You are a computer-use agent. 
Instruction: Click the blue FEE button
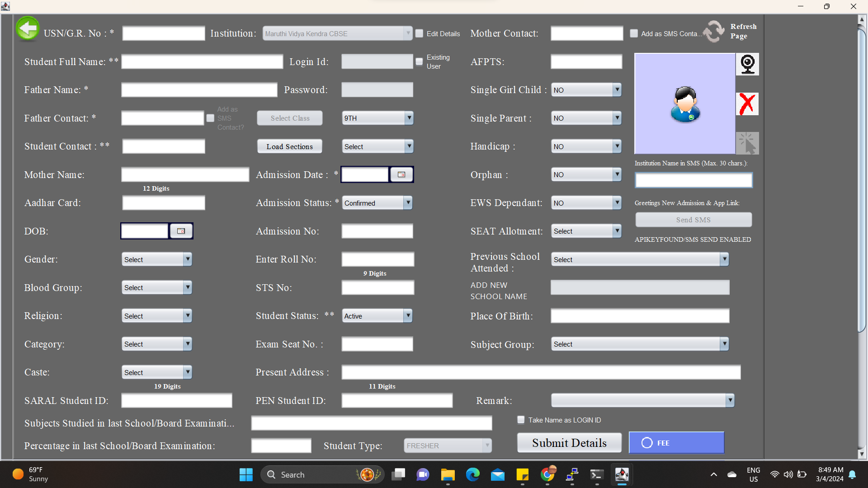(x=676, y=443)
